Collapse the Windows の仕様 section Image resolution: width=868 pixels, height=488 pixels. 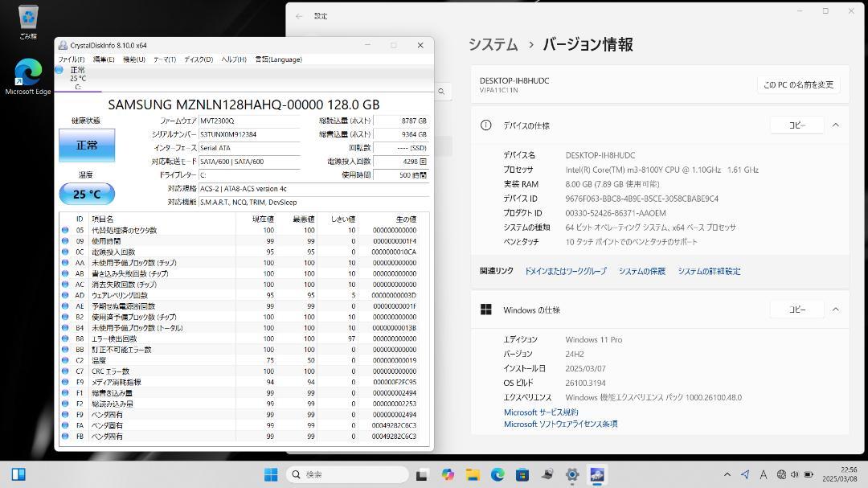836,310
